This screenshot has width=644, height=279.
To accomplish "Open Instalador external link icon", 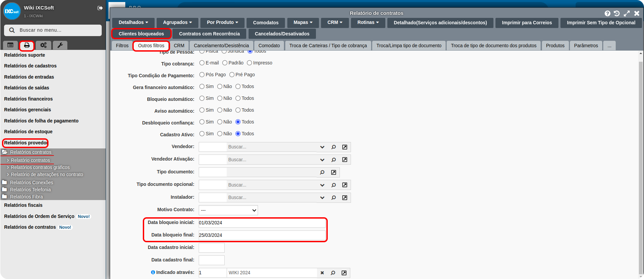I will (345, 198).
